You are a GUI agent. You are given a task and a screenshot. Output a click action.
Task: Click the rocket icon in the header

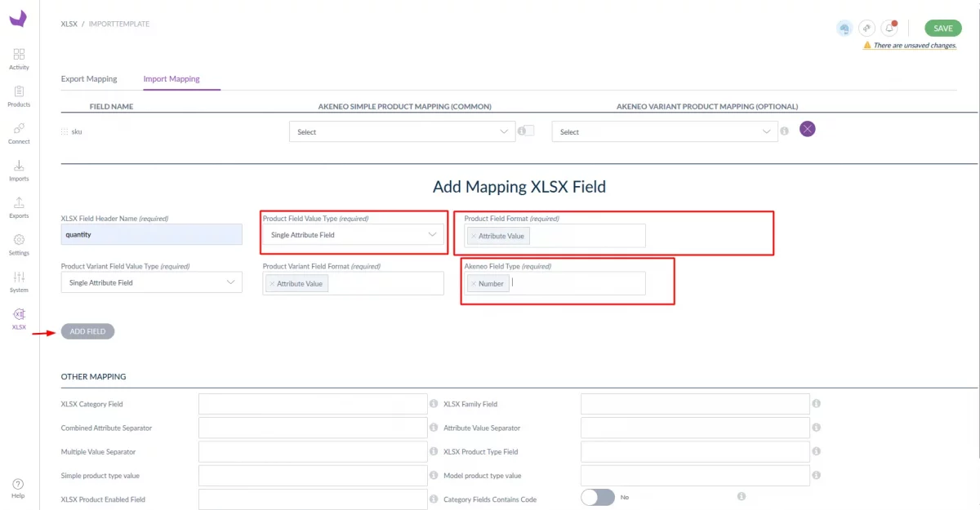[867, 29]
